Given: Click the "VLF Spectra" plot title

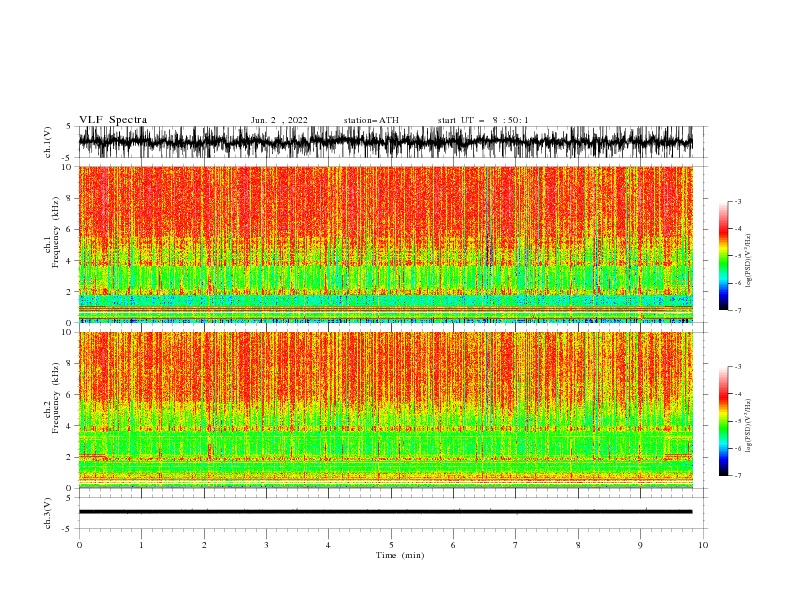Looking at the screenshot, I should pyautogui.click(x=113, y=120).
